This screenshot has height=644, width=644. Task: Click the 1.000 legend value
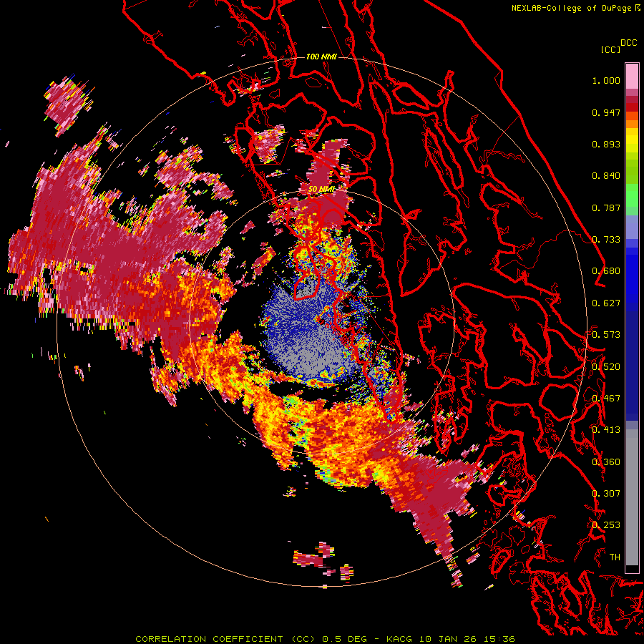click(606, 80)
